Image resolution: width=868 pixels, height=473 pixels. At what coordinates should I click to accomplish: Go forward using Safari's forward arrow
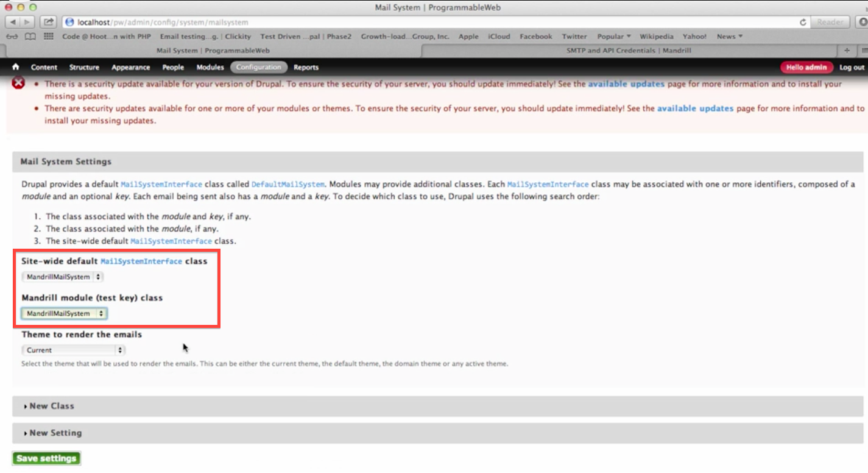(27, 22)
